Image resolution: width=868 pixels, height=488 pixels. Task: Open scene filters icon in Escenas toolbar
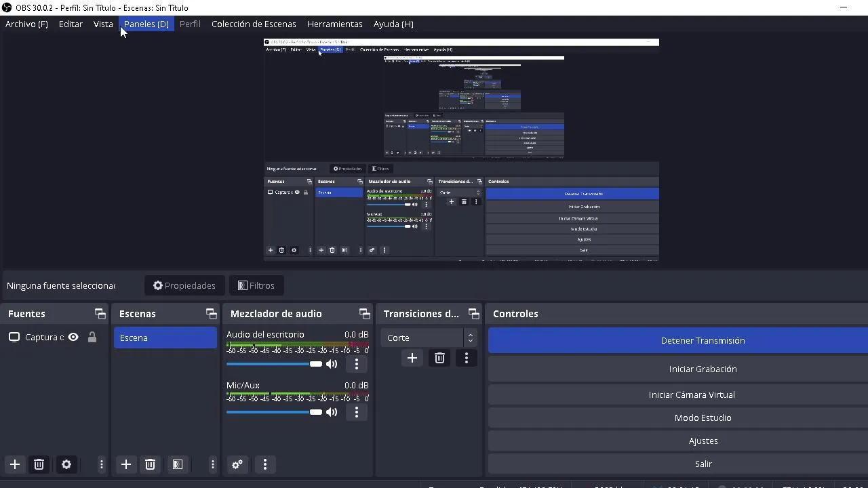pos(178,464)
